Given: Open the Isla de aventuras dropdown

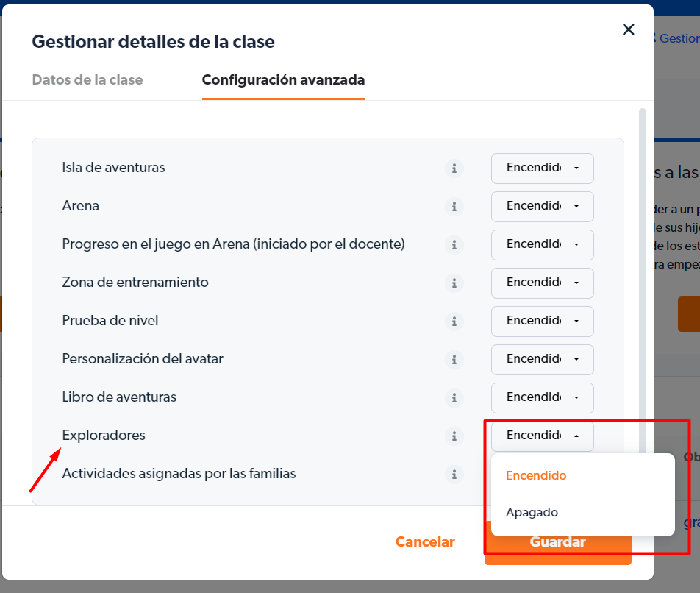Looking at the screenshot, I should [x=542, y=168].
